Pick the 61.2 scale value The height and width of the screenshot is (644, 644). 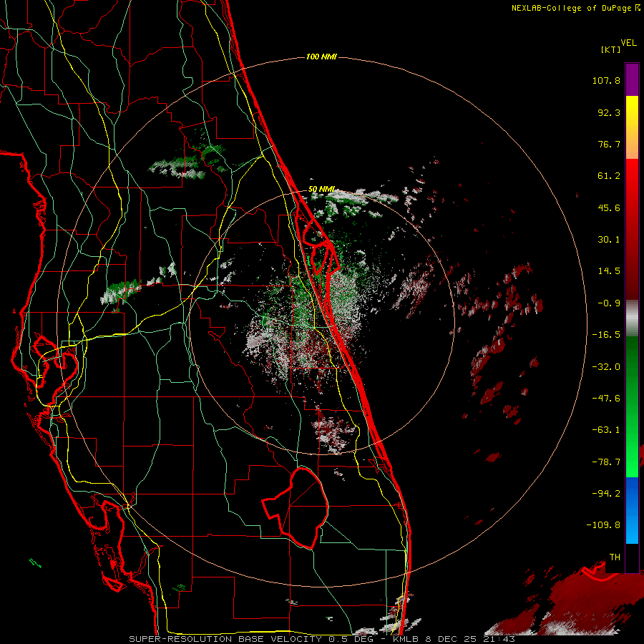pyautogui.click(x=609, y=176)
